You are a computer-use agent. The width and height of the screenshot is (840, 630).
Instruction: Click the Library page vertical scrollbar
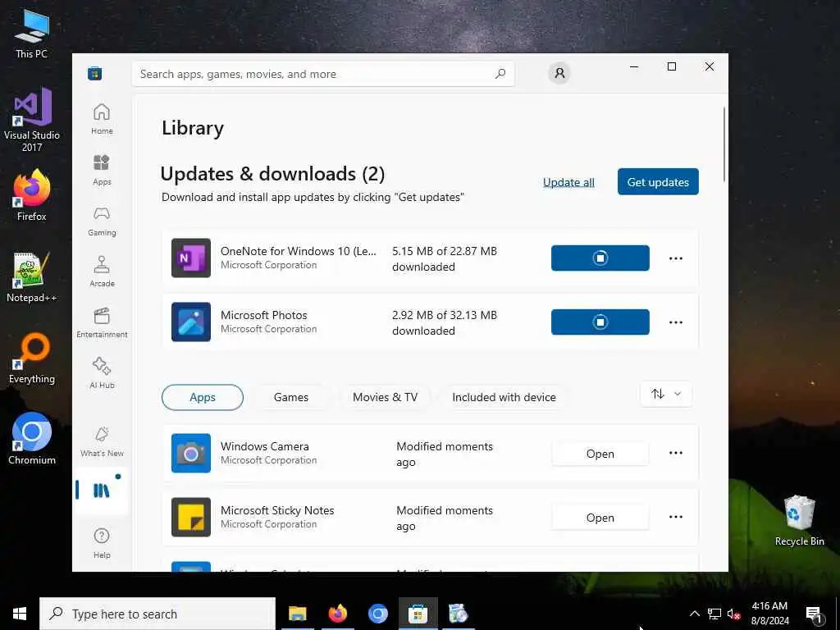724,144
